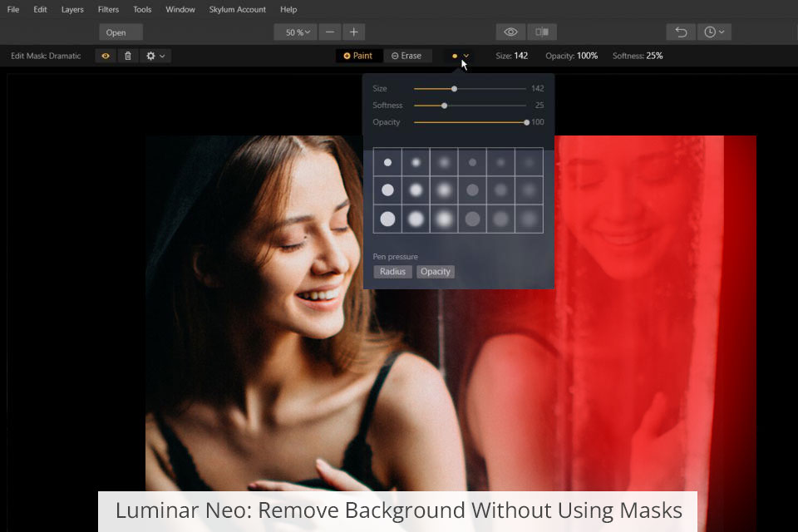This screenshot has height=532, width=798.
Task: Select the small hard semi-transparent preset
Action: pos(472,162)
